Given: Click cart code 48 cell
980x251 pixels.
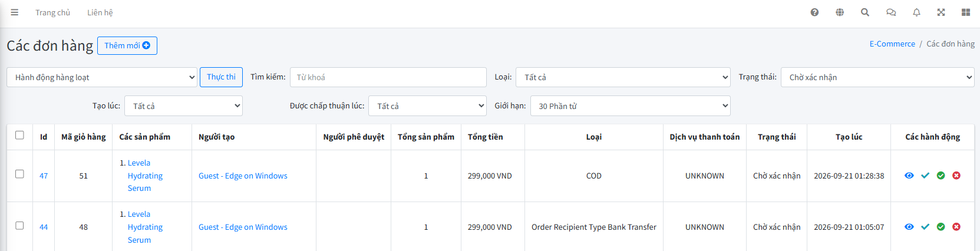Looking at the screenshot, I should (x=84, y=227).
